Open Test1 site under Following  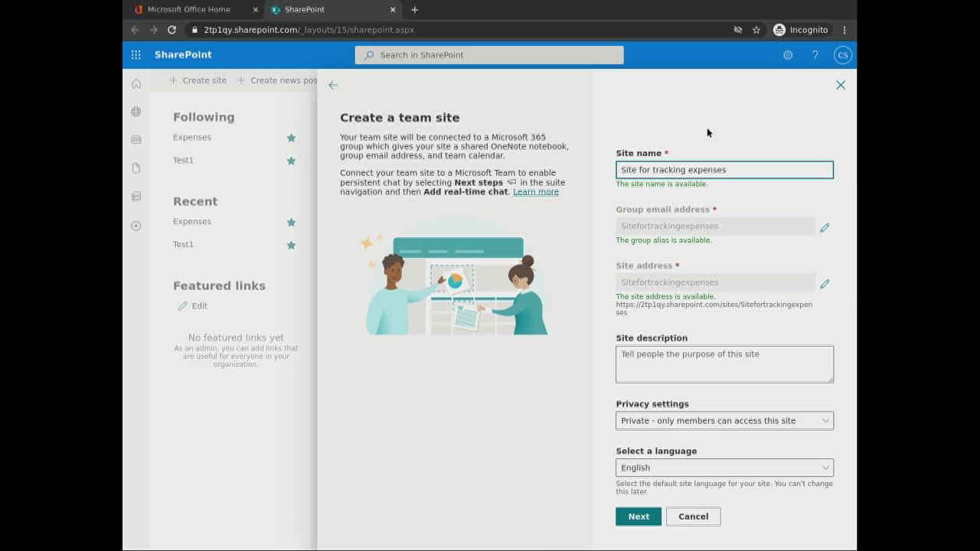(183, 161)
